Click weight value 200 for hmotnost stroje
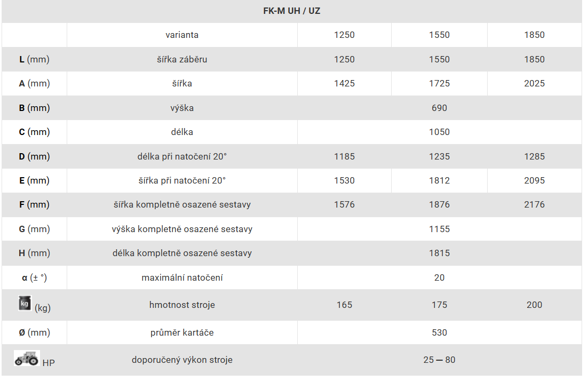Screen dimensions: 588x381 click(x=534, y=305)
